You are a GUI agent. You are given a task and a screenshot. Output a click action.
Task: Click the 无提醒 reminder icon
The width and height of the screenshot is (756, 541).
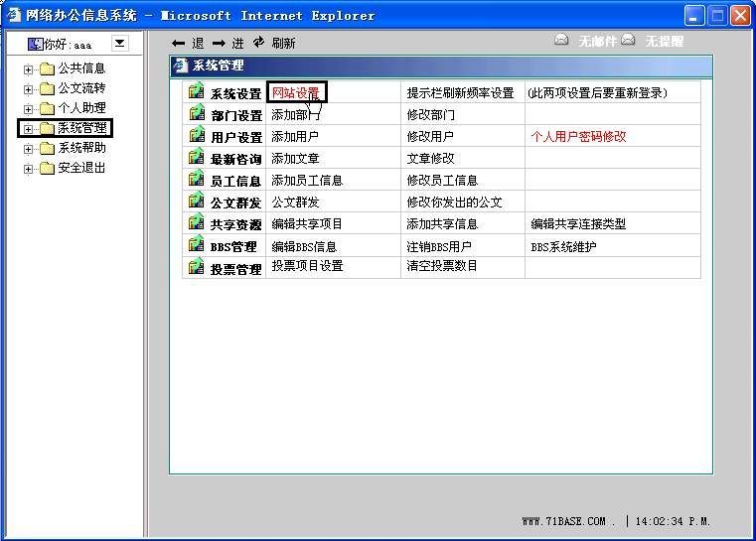click(629, 41)
